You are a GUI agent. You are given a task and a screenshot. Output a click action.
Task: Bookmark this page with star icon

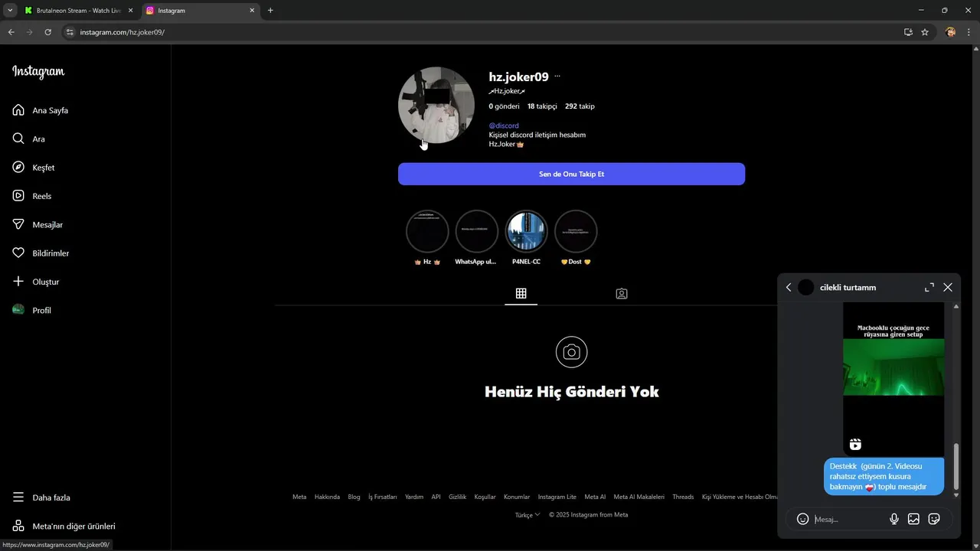click(925, 32)
